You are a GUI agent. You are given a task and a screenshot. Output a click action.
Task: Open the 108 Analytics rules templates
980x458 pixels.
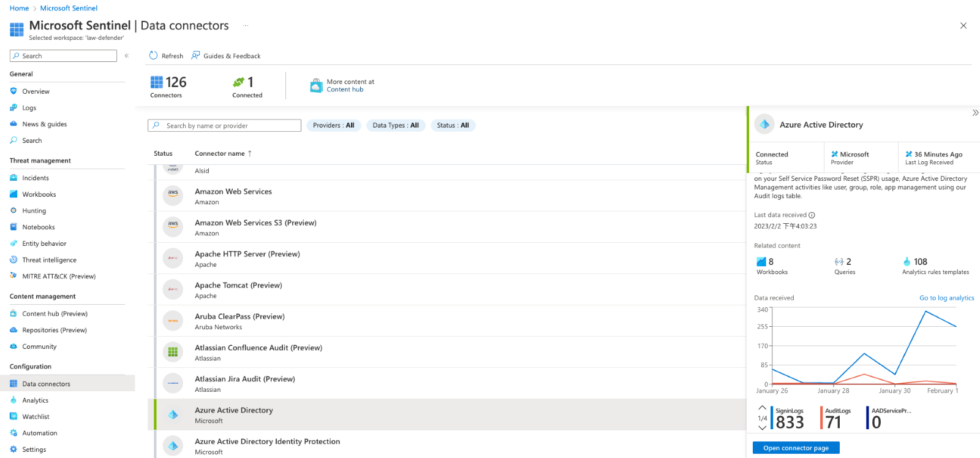pos(935,266)
